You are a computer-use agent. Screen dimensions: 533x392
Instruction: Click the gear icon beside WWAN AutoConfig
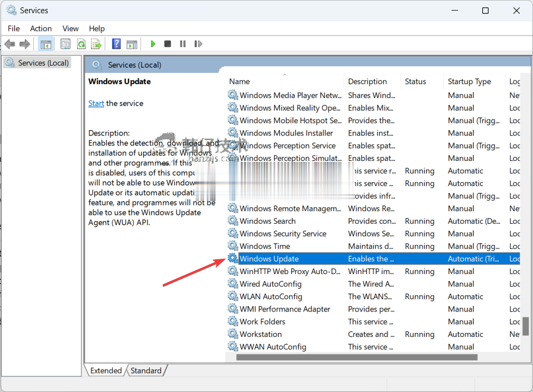tap(233, 347)
